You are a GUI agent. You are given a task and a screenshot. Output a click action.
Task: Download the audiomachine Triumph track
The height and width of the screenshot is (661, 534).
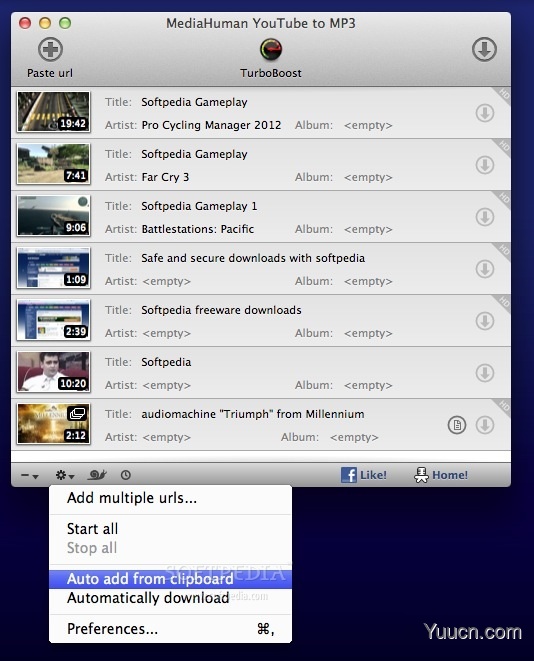point(485,425)
